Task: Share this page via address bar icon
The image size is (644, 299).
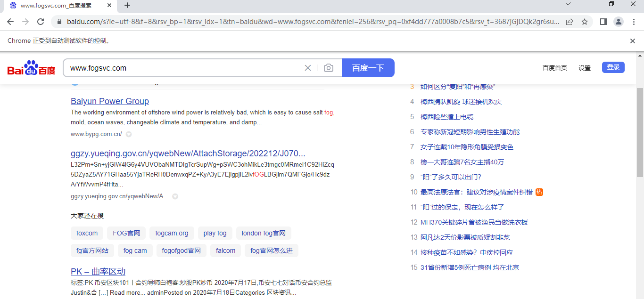Action: click(570, 22)
